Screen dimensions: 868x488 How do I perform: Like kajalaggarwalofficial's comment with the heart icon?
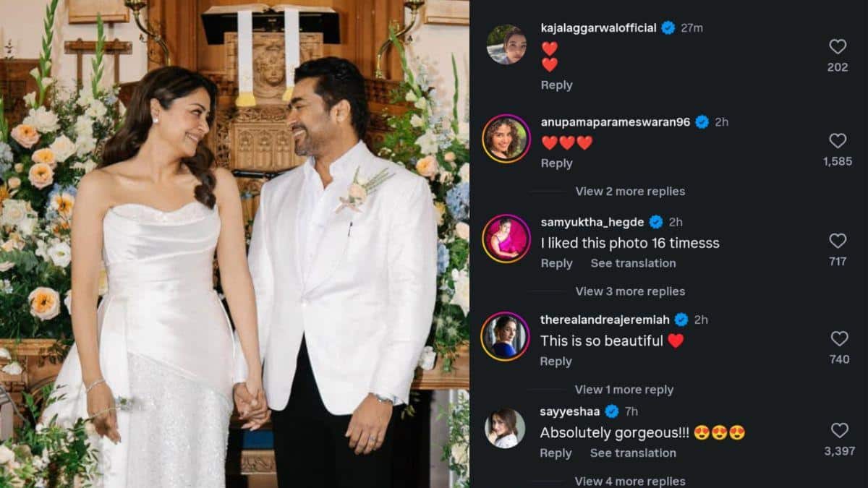pyautogui.click(x=838, y=47)
